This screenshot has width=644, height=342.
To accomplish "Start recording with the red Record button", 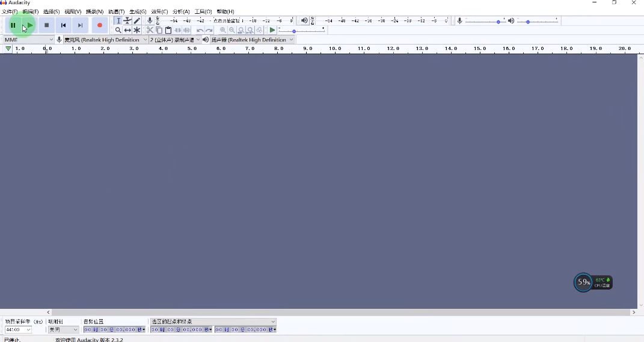I will click(x=99, y=25).
